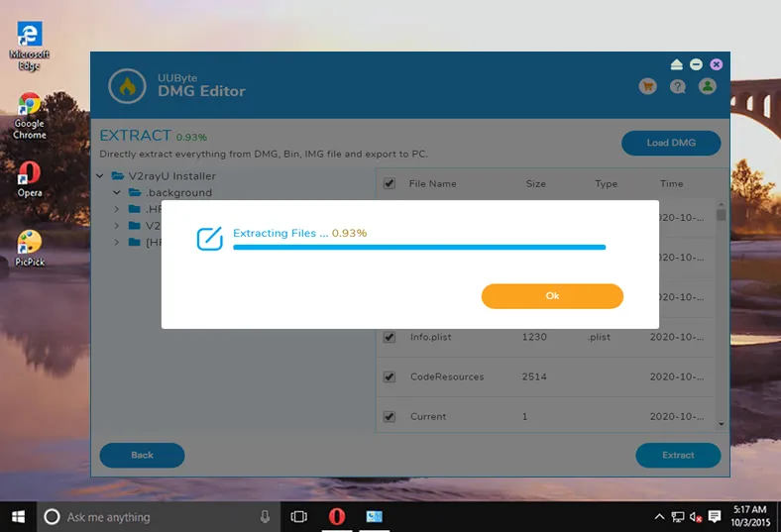This screenshot has width=781, height=532.
Task: Click size value 2514
Action: pos(534,376)
